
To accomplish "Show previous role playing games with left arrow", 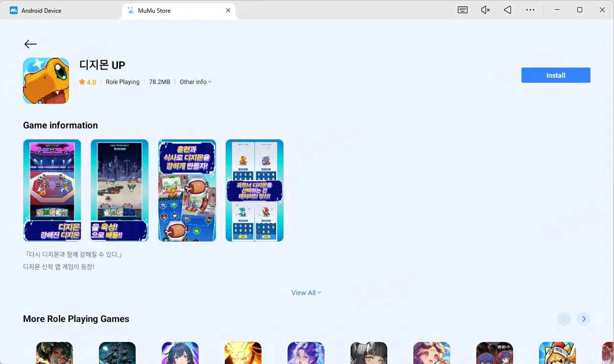I will pyautogui.click(x=564, y=319).
